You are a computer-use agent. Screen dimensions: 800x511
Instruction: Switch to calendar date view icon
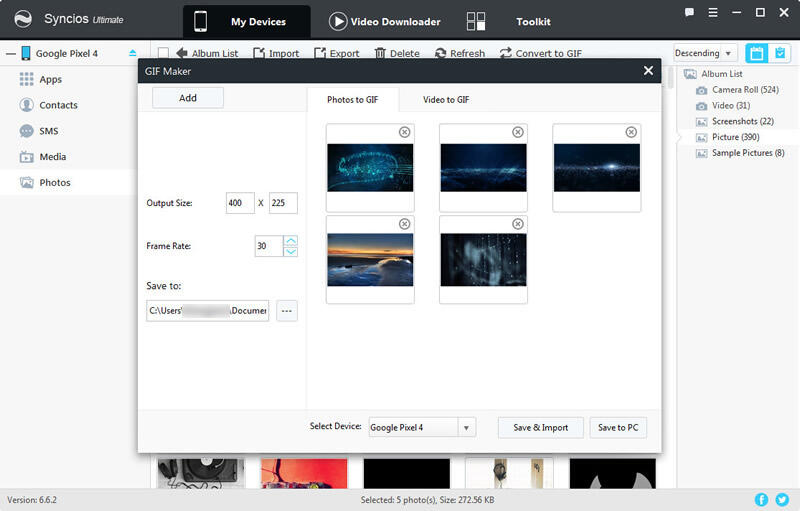757,53
